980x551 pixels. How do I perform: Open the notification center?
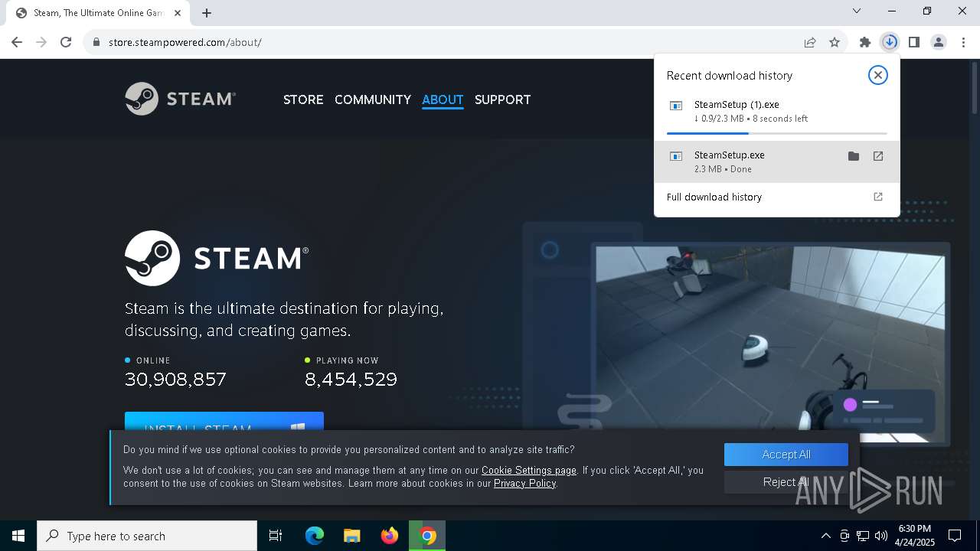click(x=955, y=536)
